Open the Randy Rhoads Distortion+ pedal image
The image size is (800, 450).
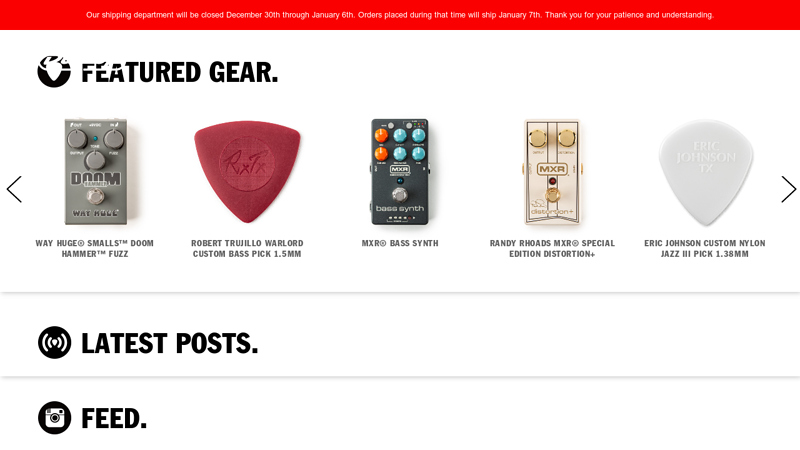point(552,172)
